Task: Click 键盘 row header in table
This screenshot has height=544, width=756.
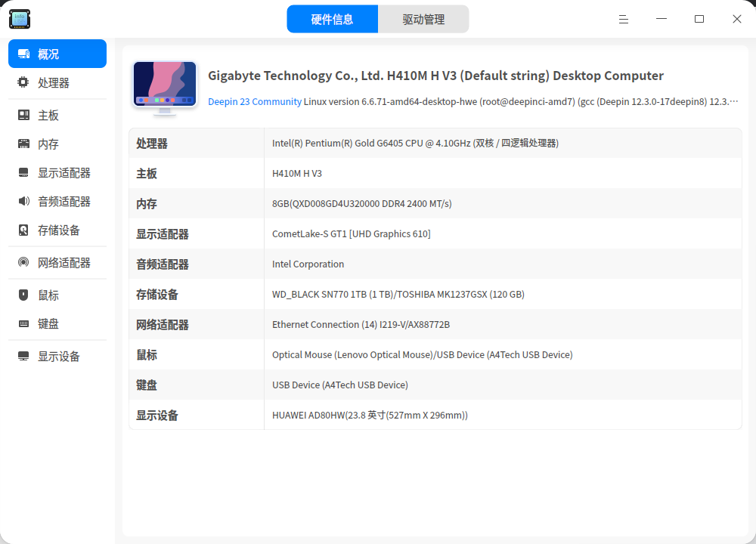Action: 147,385
